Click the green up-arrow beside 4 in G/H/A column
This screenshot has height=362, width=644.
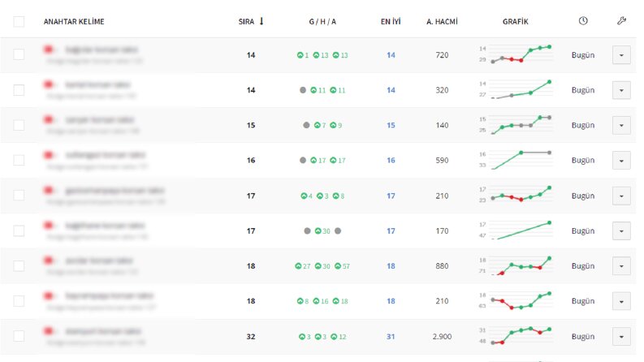tap(304, 196)
